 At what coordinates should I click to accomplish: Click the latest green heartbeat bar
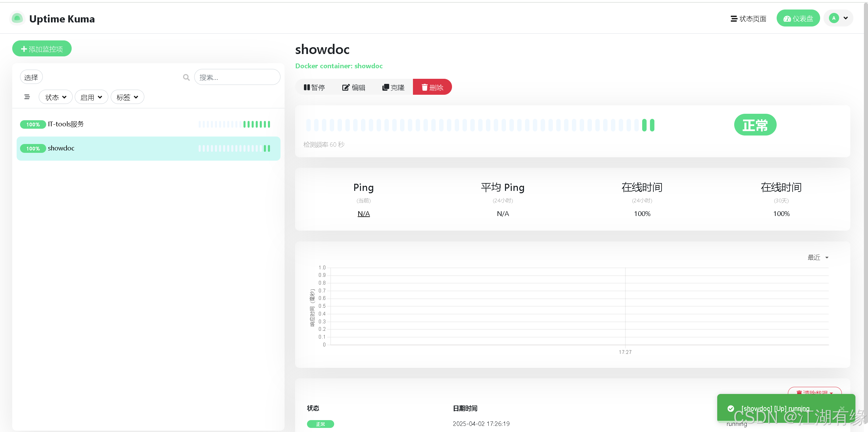(x=652, y=125)
